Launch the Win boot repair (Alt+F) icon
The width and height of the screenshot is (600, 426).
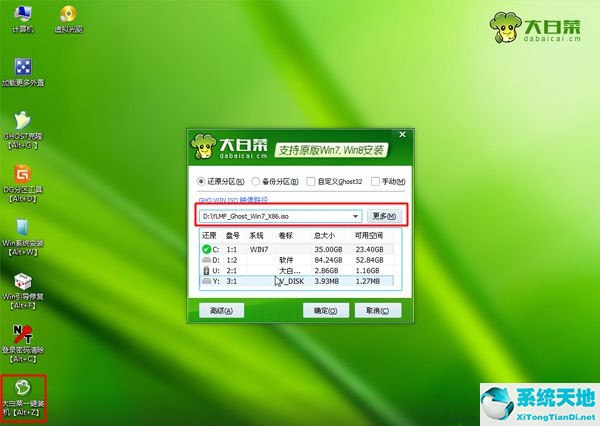tap(23, 291)
